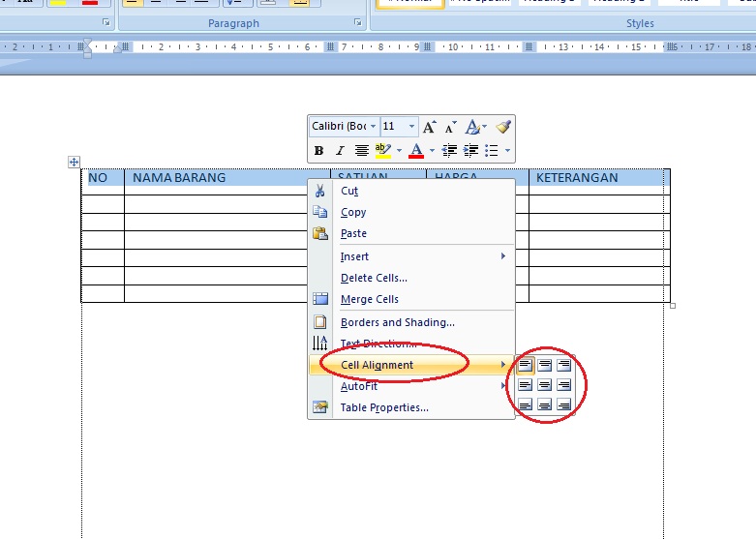
Task: Decrease indent in mini toolbar
Action: pyautogui.click(x=449, y=151)
